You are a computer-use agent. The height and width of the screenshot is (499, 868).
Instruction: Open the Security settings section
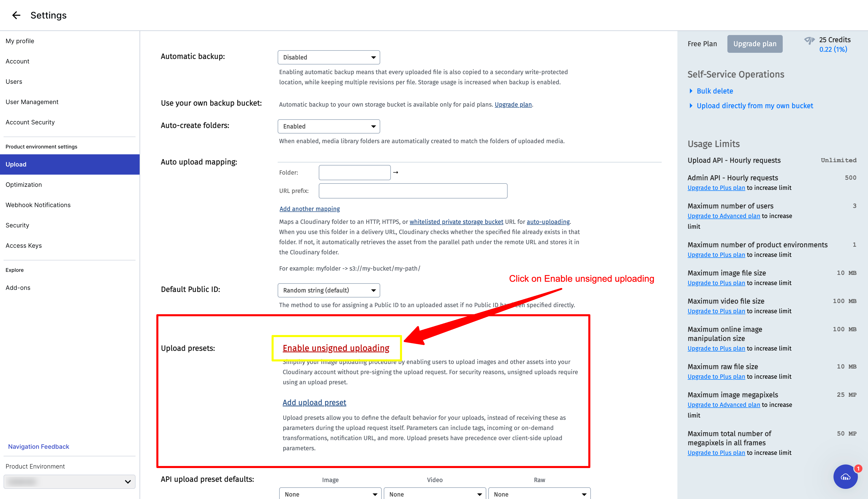point(17,225)
